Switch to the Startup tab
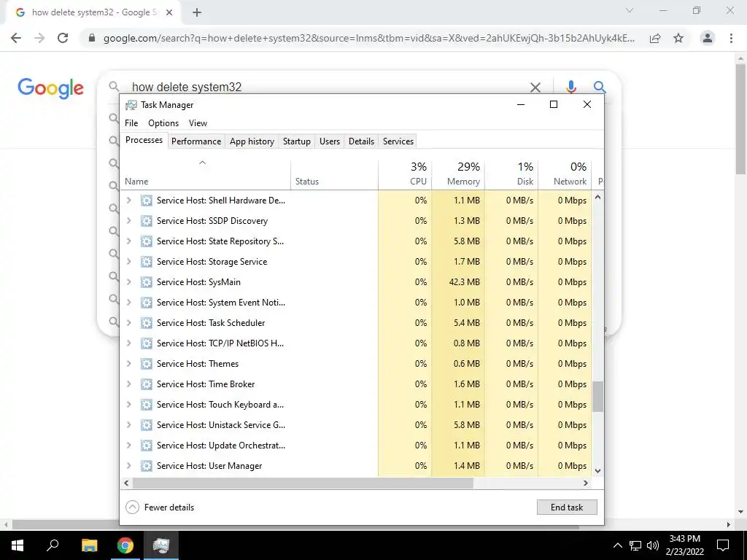This screenshot has width=747, height=560. click(x=296, y=141)
